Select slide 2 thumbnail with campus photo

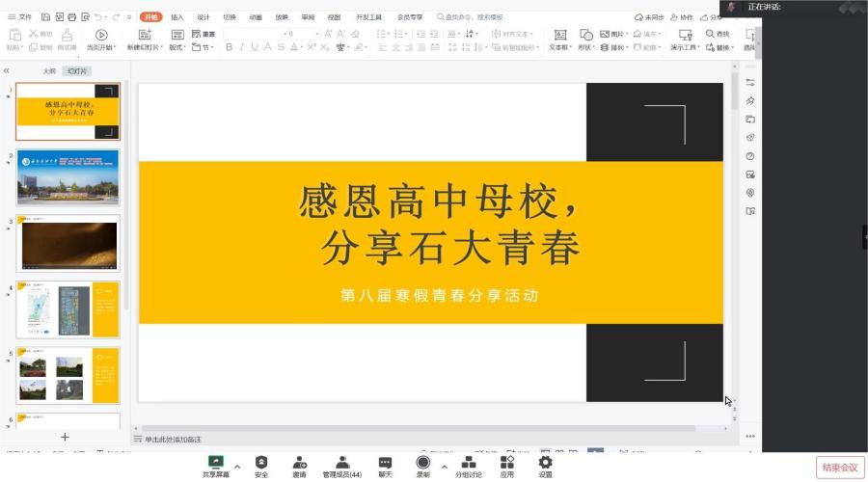[x=68, y=177]
